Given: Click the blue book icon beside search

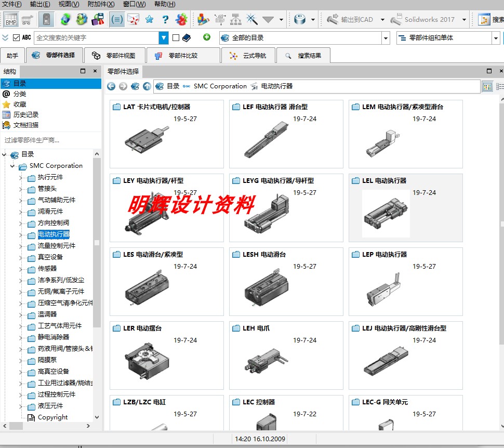Looking at the screenshot, I should pyautogui.click(x=187, y=38).
